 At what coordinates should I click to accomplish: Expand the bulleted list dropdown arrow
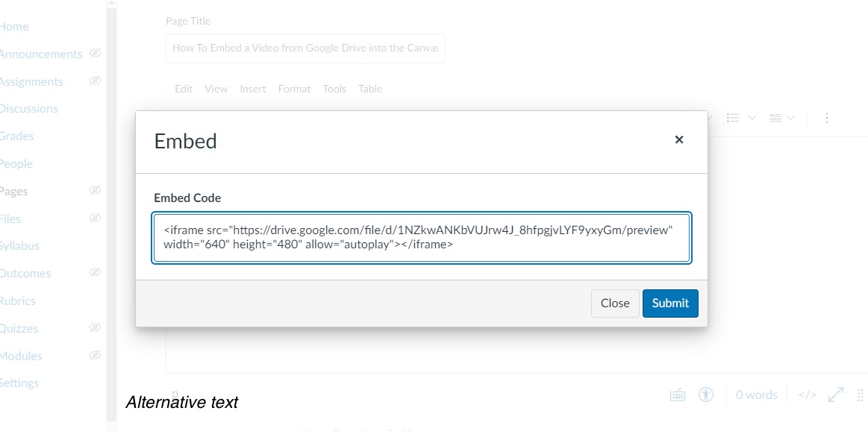[x=752, y=118]
